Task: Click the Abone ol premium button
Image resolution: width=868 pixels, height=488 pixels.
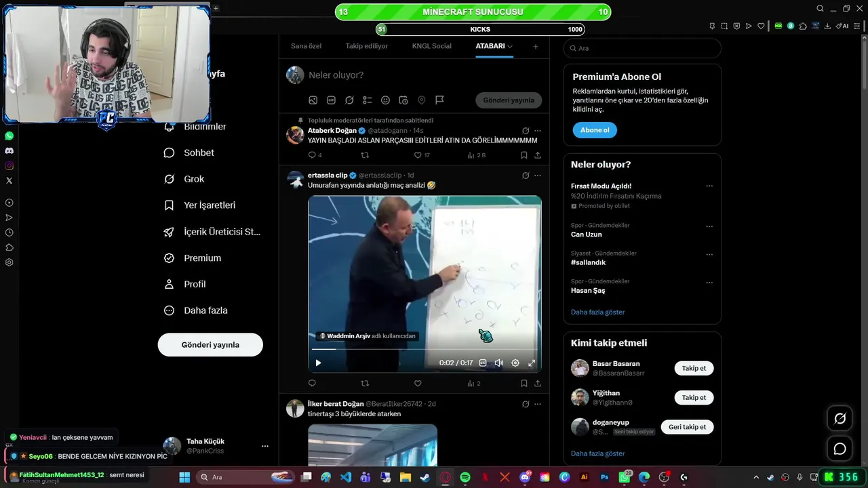Action: pos(595,130)
